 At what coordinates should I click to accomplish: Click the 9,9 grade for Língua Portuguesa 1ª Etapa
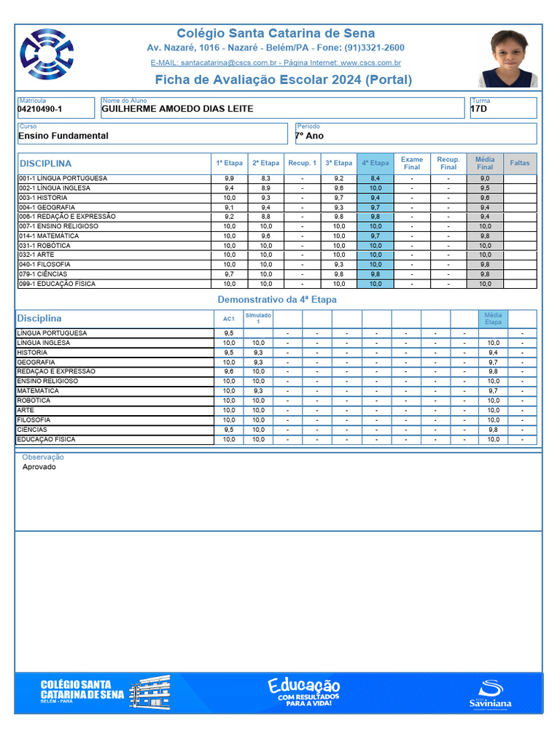229,179
